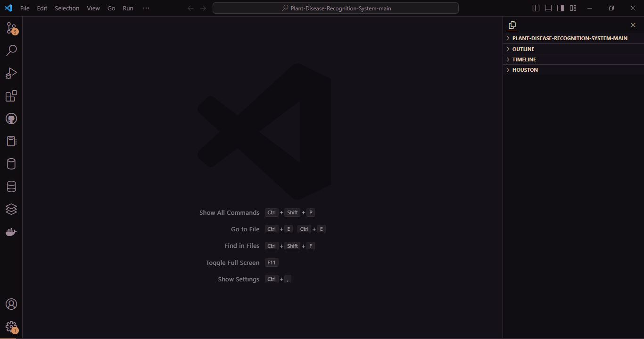
Task: Open the Extensions view
Action: click(x=11, y=96)
